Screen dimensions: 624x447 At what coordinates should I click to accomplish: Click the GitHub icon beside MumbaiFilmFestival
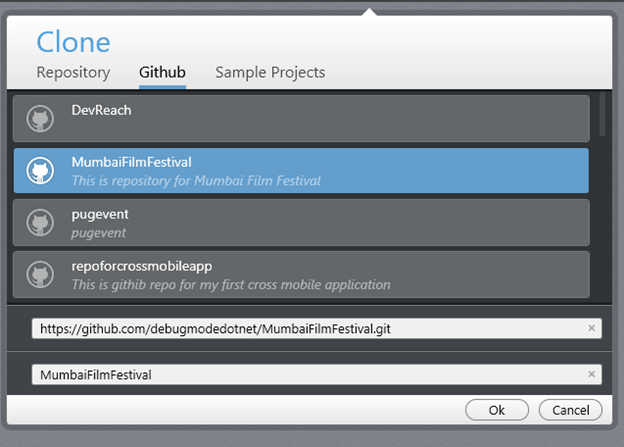click(x=39, y=171)
